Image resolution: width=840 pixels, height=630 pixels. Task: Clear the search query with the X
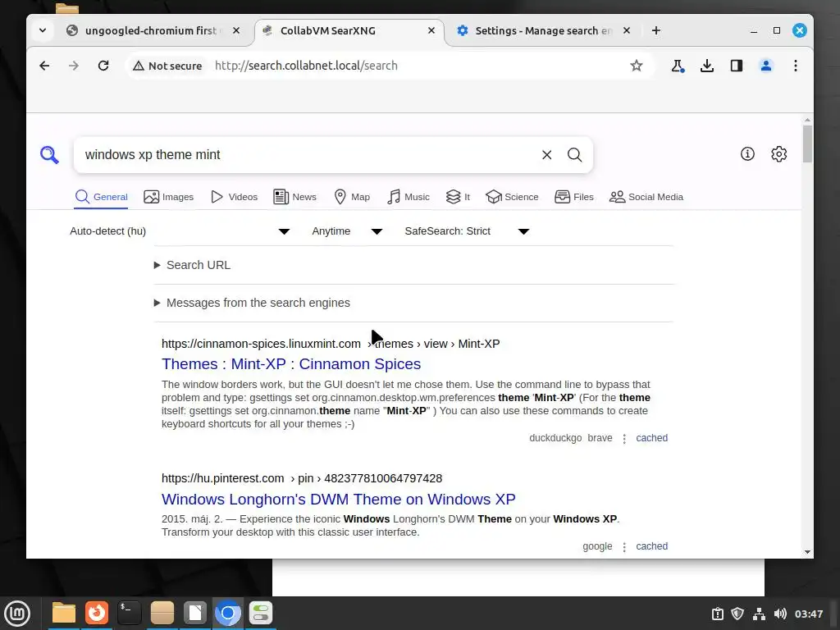point(546,155)
